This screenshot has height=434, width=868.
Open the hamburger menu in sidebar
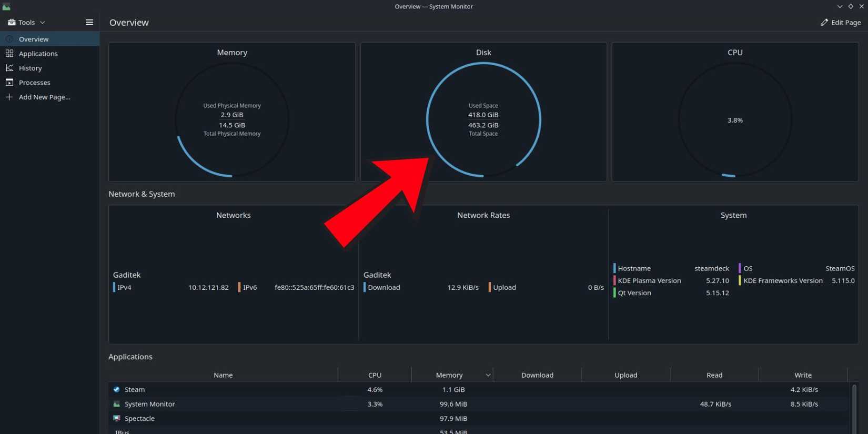point(89,22)
